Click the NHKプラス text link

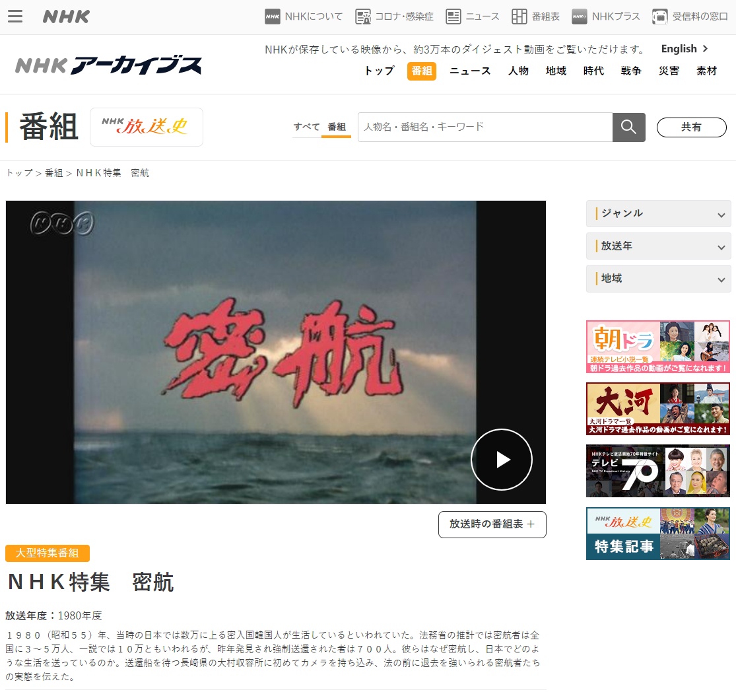point(616,17)
